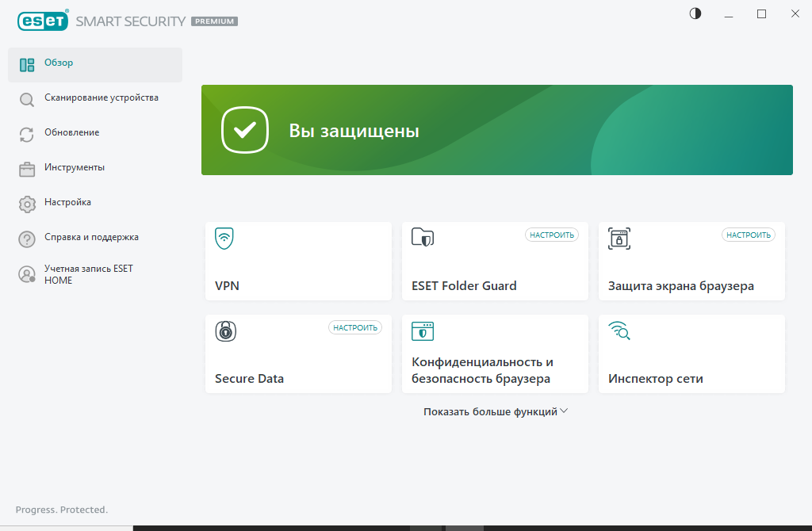Screen dimensions: 812x531
Task: Click the PREMIUM badge
Action: point(214,21)
